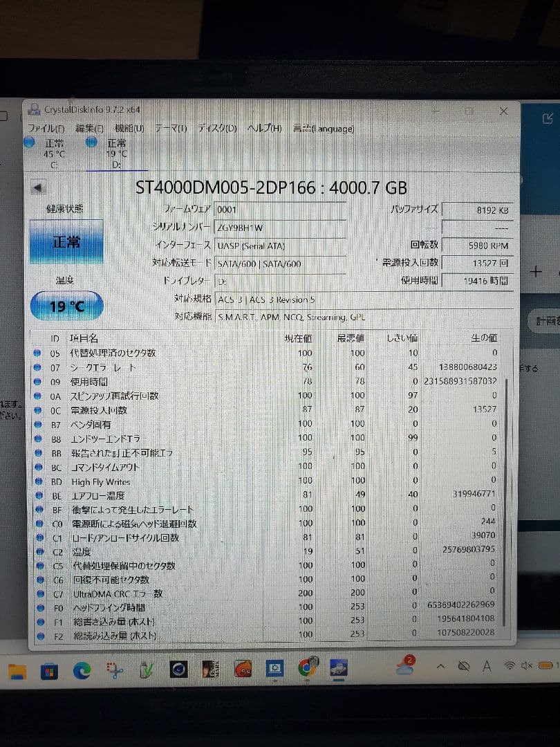Open the 言語(Language) menu
This screenshot has width=560, height=747.
[324, 128]
